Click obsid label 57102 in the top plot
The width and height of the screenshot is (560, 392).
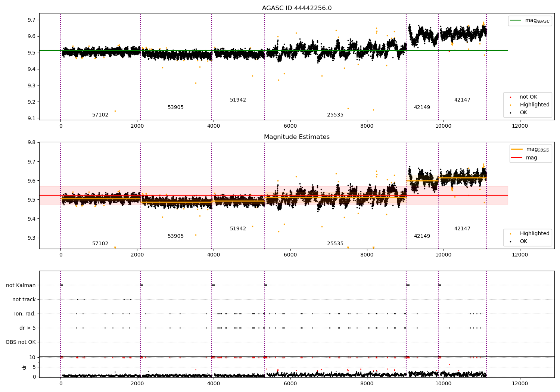tap(100, 115)
